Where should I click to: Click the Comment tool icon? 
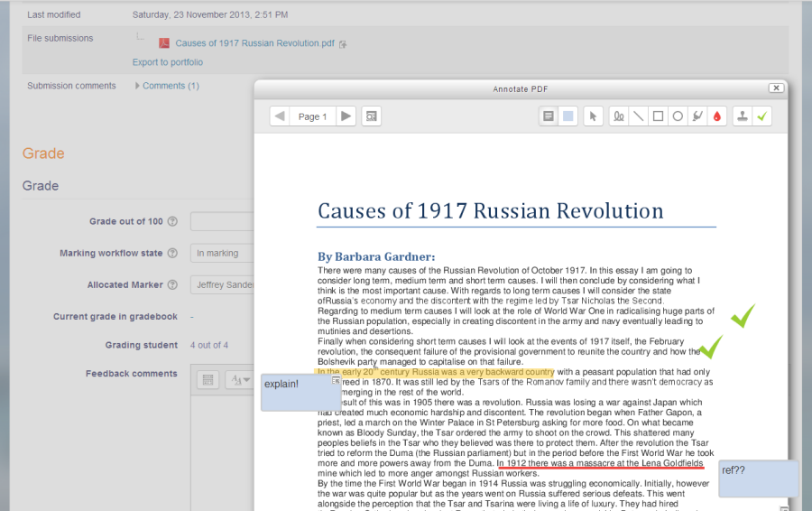(x=548, y=116)
